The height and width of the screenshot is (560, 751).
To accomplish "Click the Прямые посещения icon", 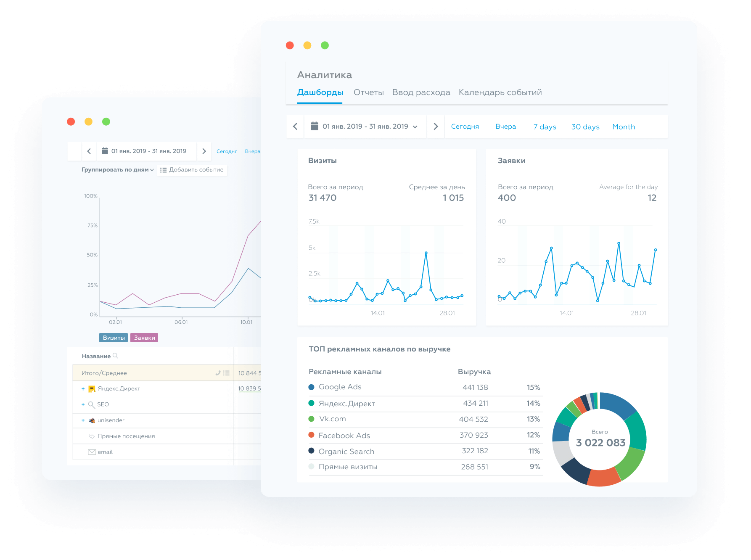I will tap(92, 436).
